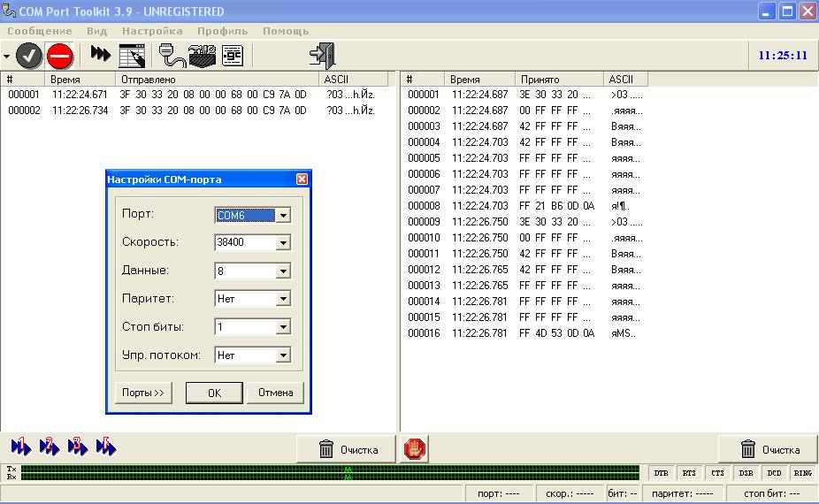Open the Помощь menu
This screenshot has width=819, height=504.
[286, 31]
